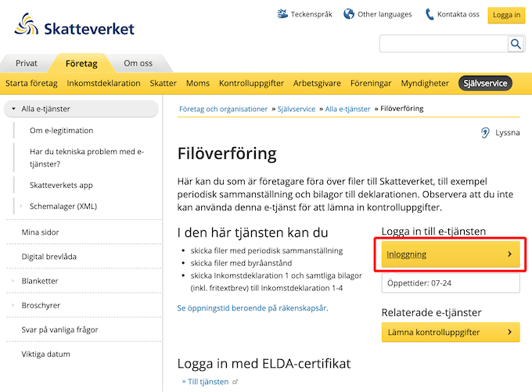Click the phone icon for Kontakta oss
This screenshot has height=392, width=532.
click(x=430, y=14)
